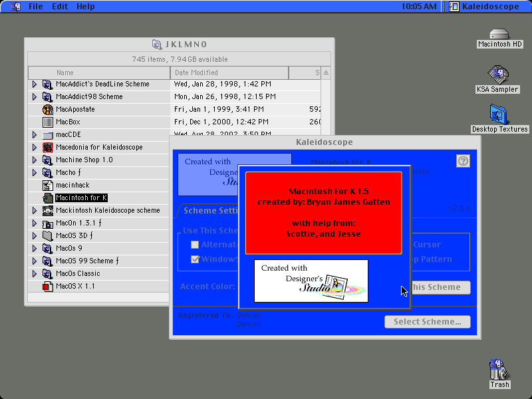Expand the MacOn 1.3.1 ƒ folder
This screenshot has height=399, width=532.
[x=35, y=223]
